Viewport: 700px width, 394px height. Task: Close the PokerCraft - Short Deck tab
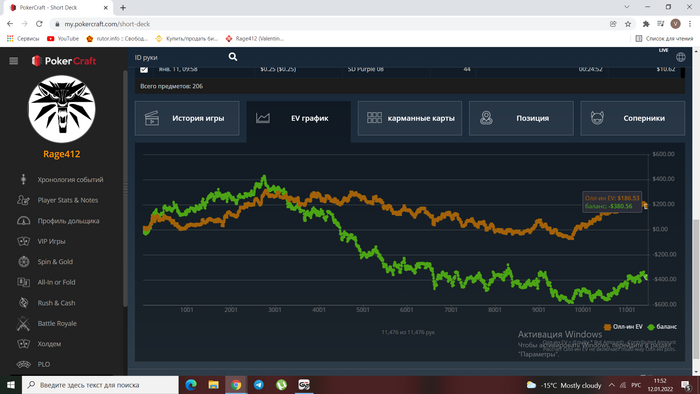[x=106, y=8]
